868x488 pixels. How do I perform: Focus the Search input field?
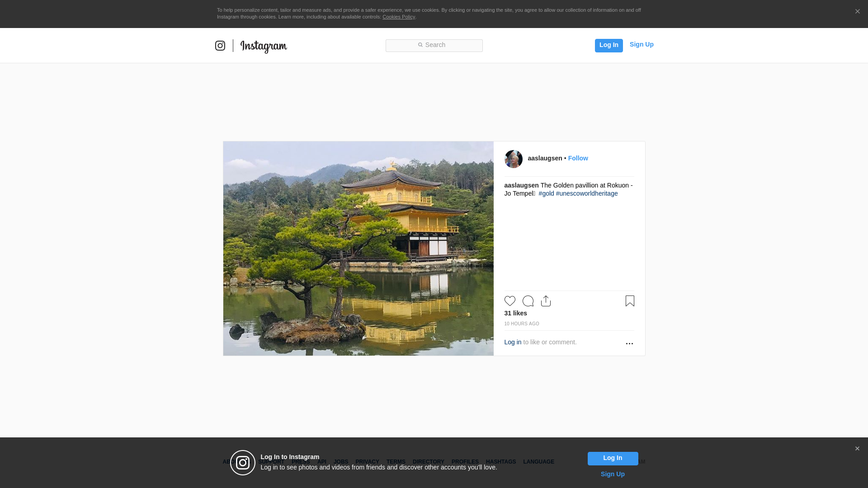(x=434, y=46)
